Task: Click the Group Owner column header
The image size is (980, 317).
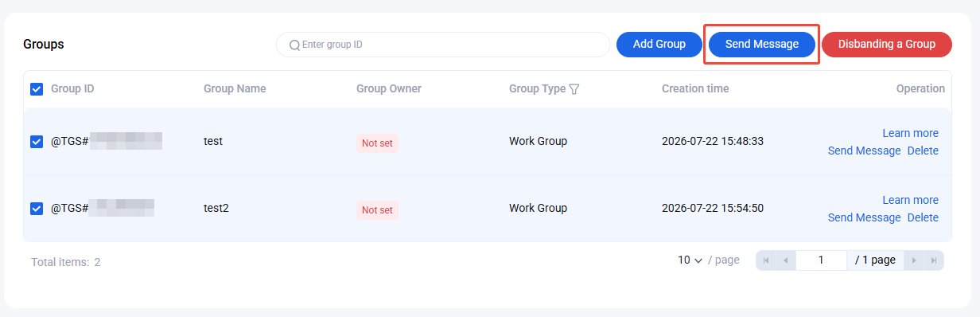Action: 389,88
